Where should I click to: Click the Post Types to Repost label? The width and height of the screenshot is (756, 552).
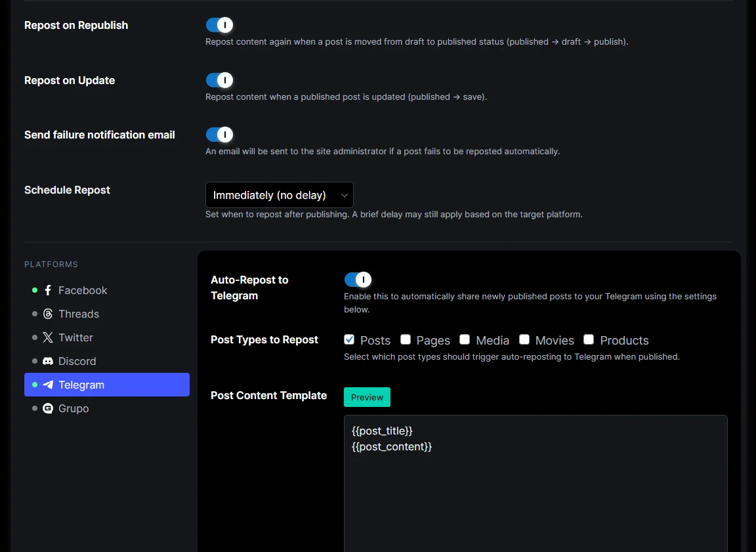(x=264, y=339)
